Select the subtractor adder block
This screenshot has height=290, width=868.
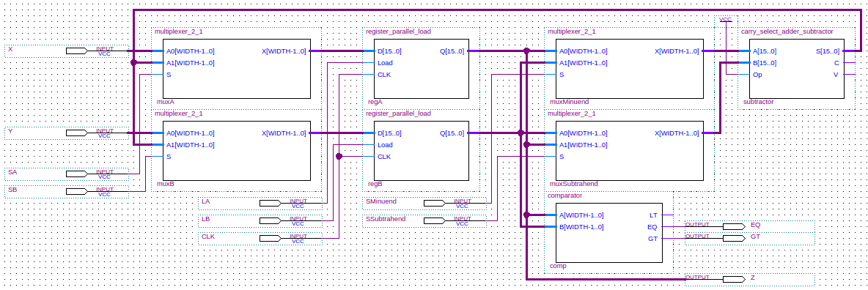(x=797, y=69)
